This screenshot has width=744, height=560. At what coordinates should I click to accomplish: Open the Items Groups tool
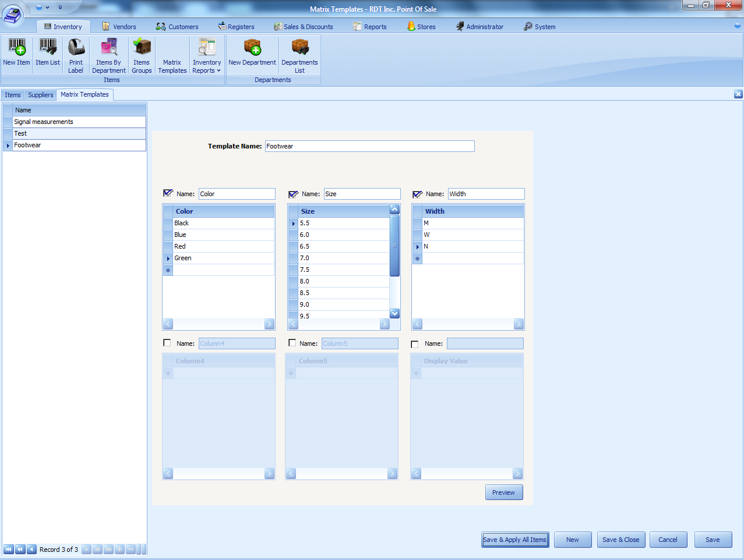(142, 54)
